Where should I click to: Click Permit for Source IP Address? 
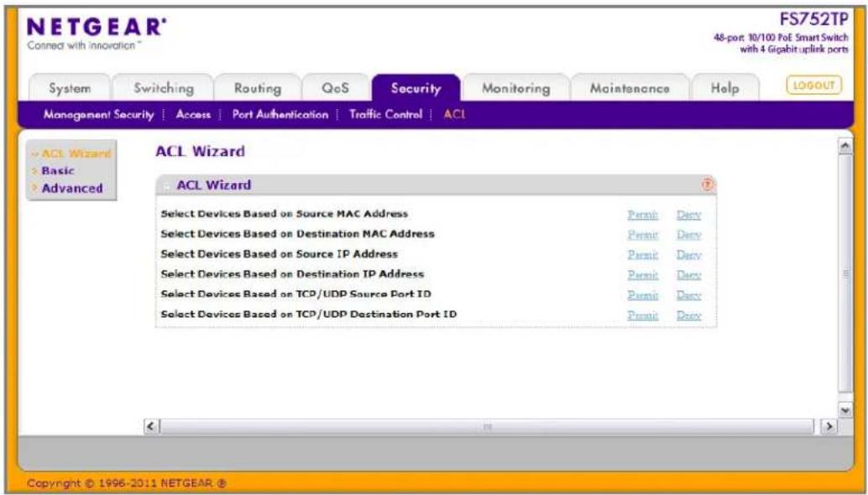[x=643, y=254]
